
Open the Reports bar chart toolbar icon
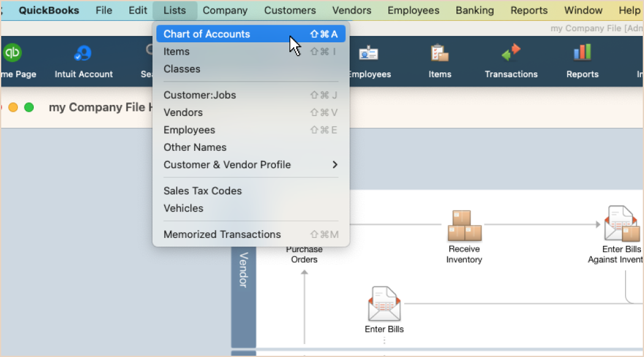point(583,53)
